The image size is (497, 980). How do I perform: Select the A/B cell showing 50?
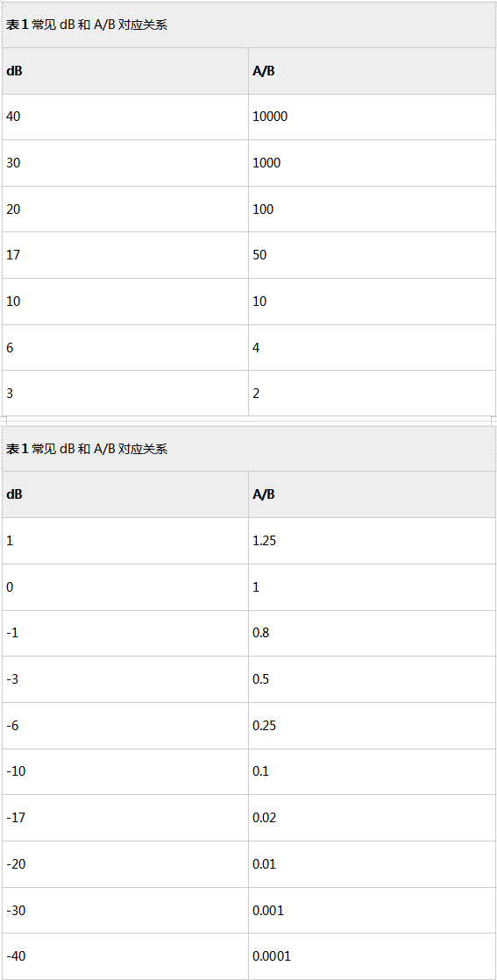pos(372,255)
